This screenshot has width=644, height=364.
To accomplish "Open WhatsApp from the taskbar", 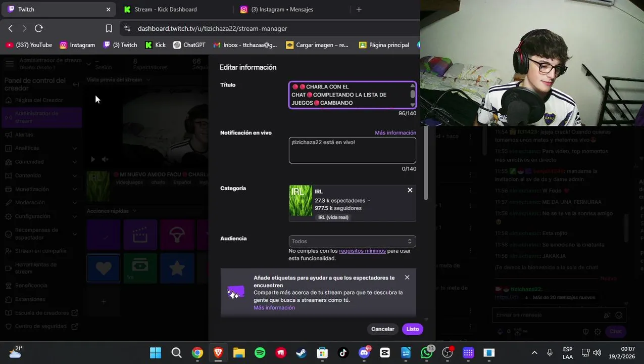I will pyautogui.click(x=427, y=353).
